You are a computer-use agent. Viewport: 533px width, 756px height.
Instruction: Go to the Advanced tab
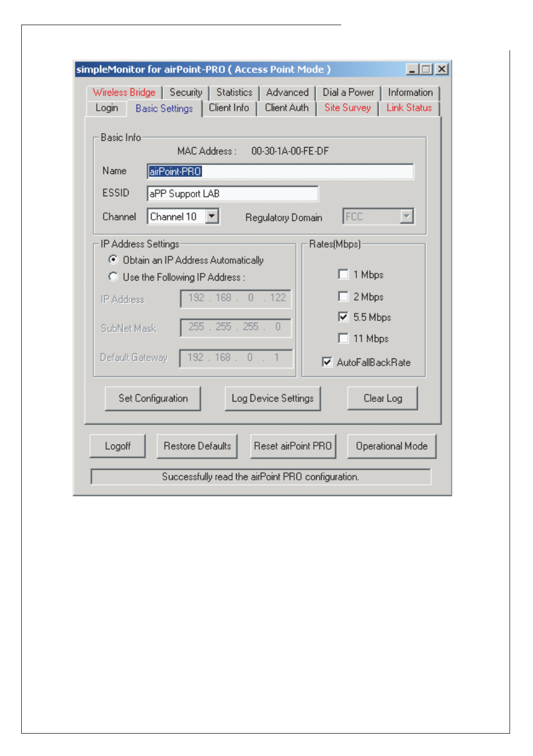pyautogui.click(x=287, y=92)
